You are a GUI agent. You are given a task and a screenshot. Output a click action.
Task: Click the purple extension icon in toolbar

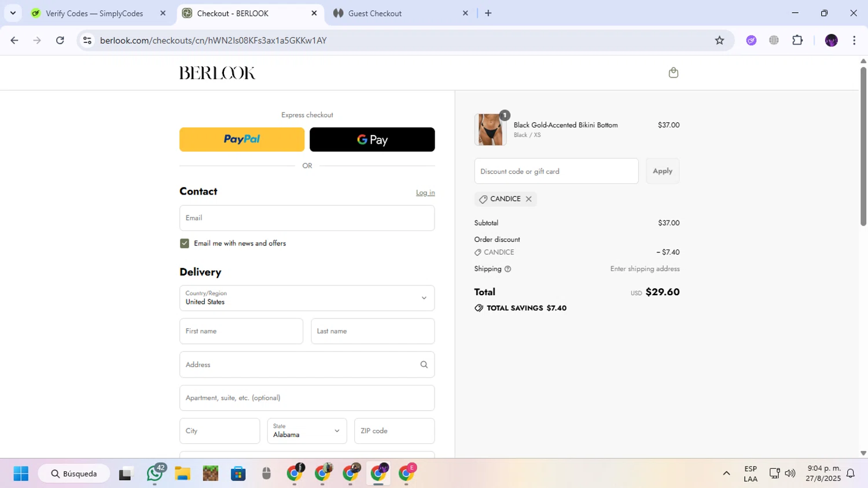pyautogui.click(x=751, y=41)
